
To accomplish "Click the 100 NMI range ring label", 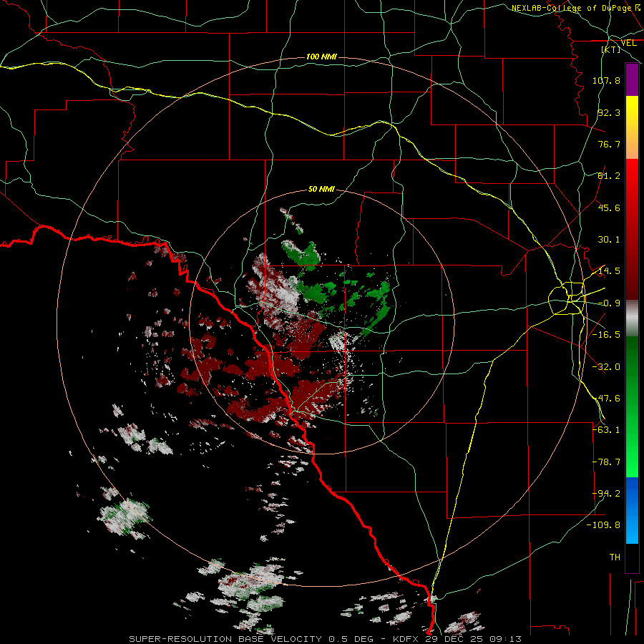I will coord(321,57).
